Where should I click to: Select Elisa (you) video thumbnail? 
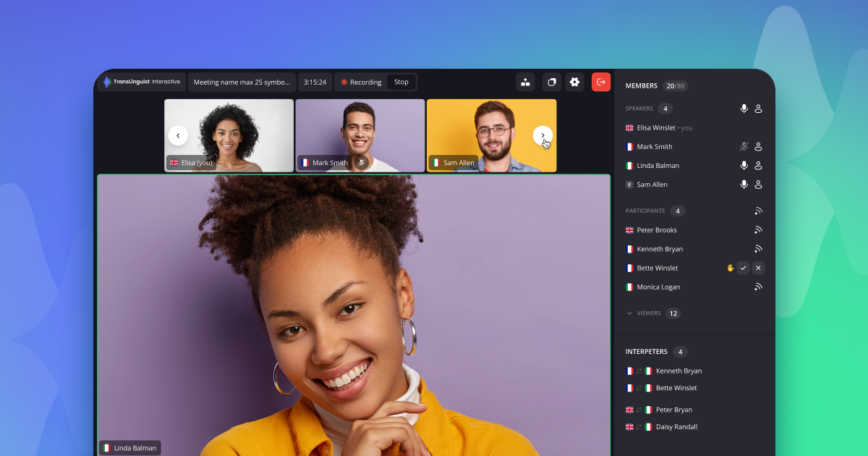click(229, 135)
